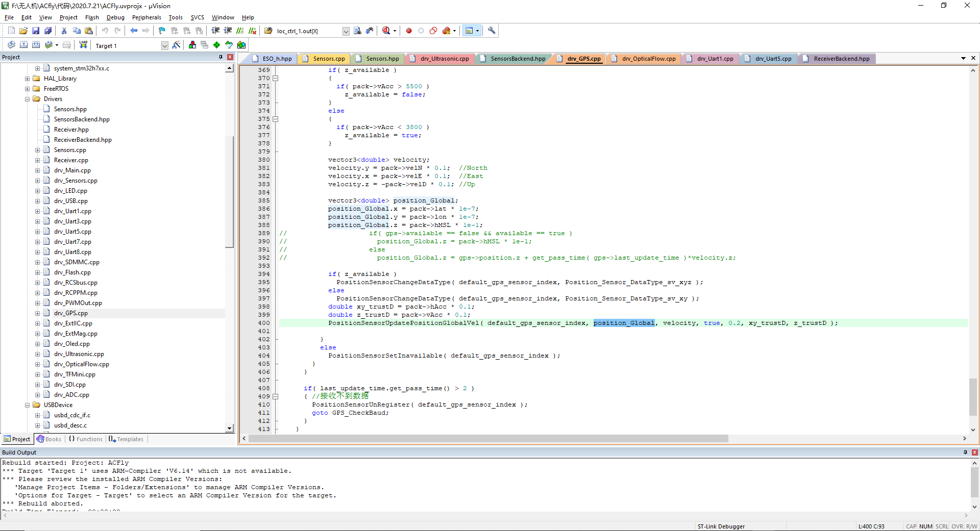Click the Start Debug Session icon

click(386, 31)
